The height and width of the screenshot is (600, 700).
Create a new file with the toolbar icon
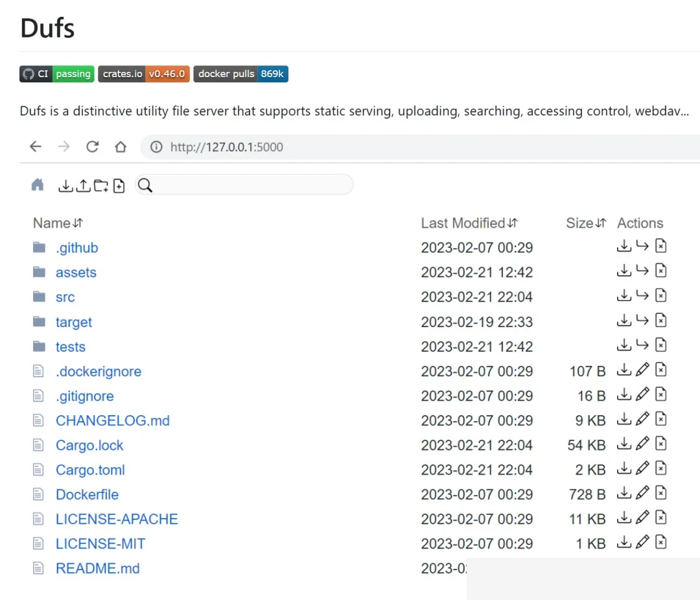119,186
